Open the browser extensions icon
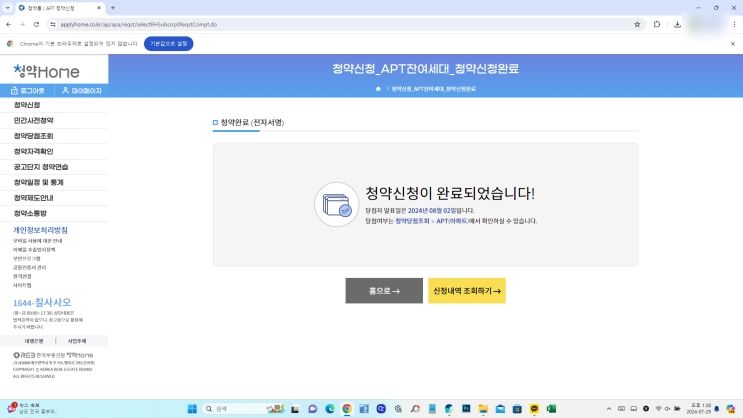743x418 pixels. (657, 25)
